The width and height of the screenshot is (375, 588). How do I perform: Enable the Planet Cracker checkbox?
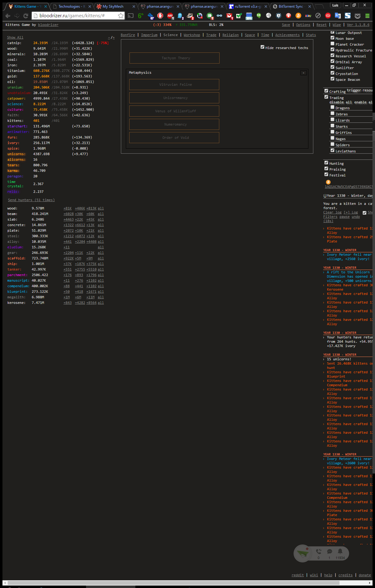pyautogui.click(x=332, y=44)
